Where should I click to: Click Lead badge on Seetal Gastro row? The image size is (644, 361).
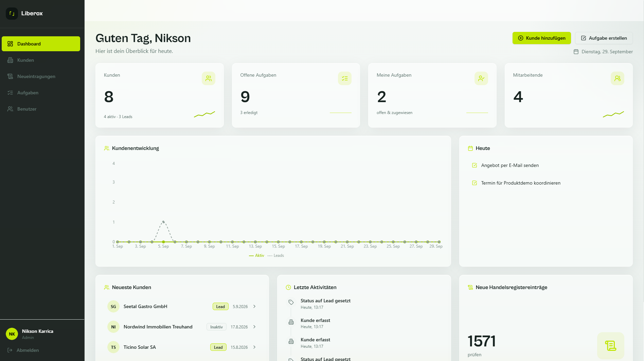[220, 306]
